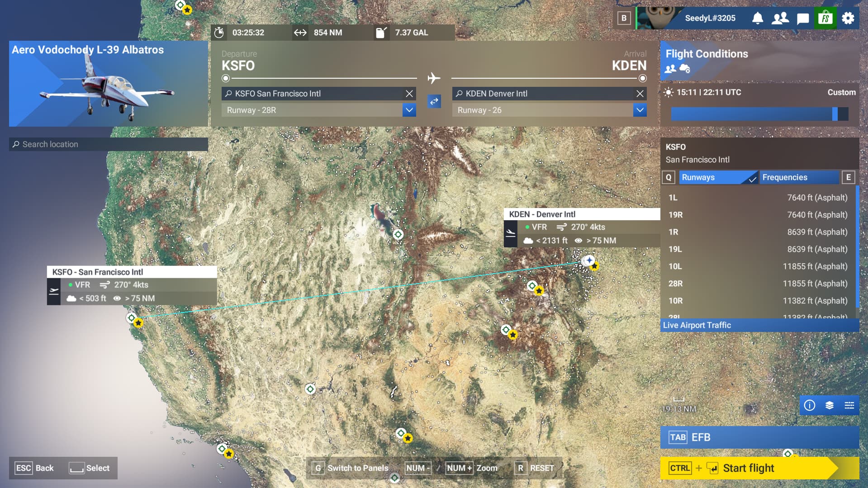Click the Q previous tab key
The image size is (868, 488).
(669, 177)
